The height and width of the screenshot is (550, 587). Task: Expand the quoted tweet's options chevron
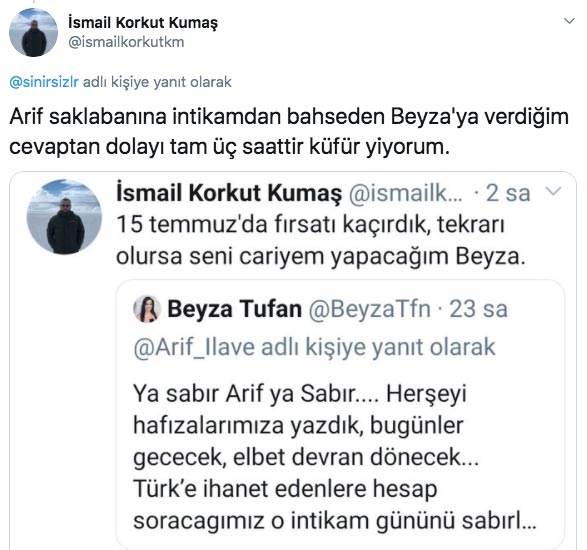point(553,191)
